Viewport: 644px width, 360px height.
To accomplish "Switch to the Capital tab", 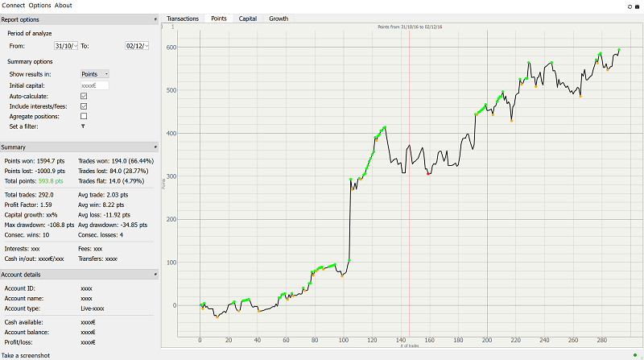I will click(248, 19).
